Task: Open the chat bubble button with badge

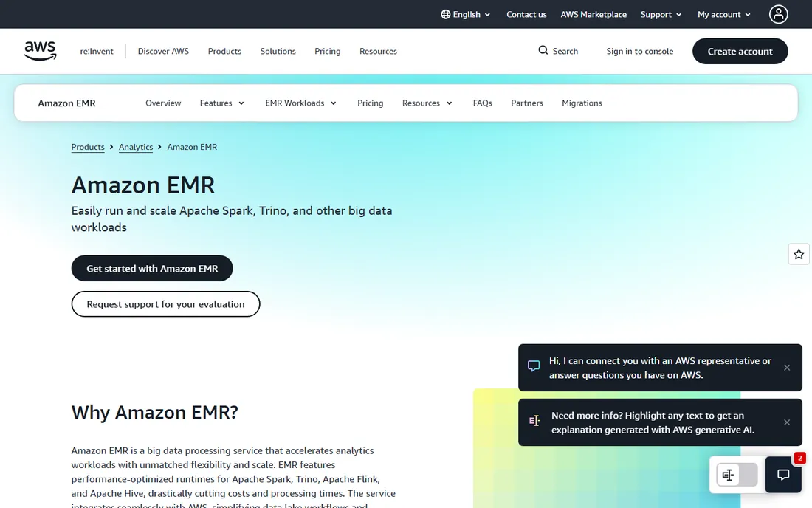Action: pos(783,475)
